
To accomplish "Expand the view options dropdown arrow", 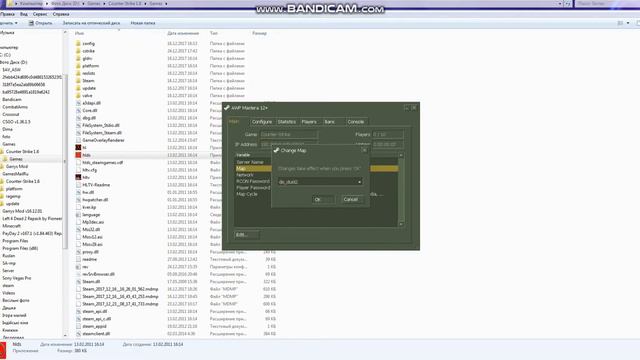I will (x=628, y=23).
